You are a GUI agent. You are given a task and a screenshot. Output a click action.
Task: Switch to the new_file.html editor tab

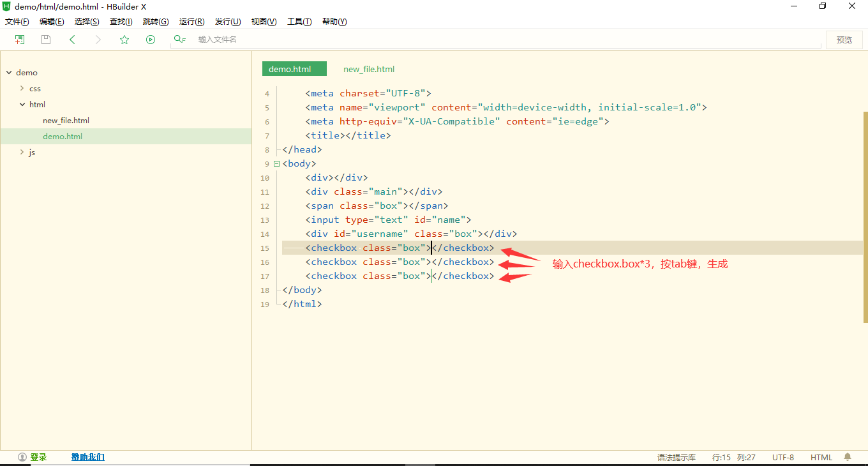point(369,69)
